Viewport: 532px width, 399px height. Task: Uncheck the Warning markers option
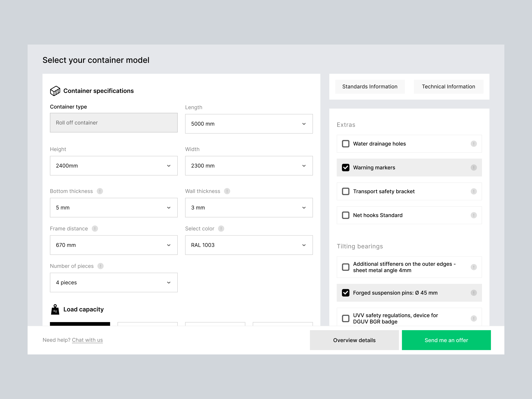(346, 168)
